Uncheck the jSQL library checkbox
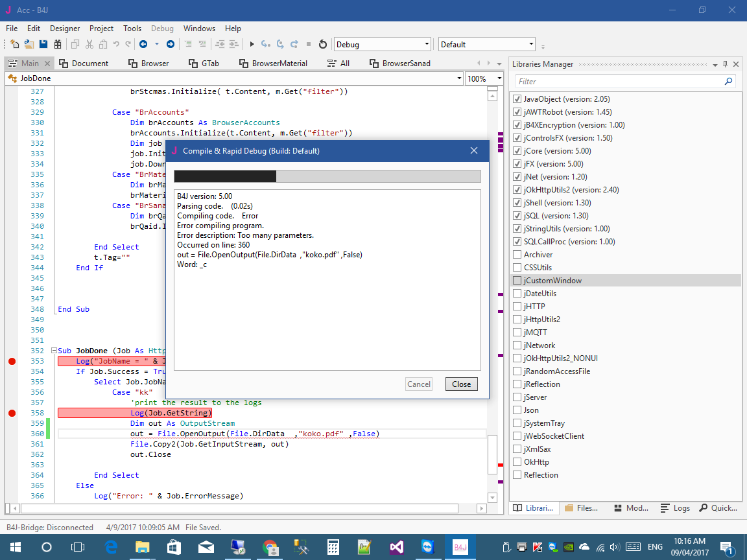Screen dimensions: 747x560 [x=517, y=216]
